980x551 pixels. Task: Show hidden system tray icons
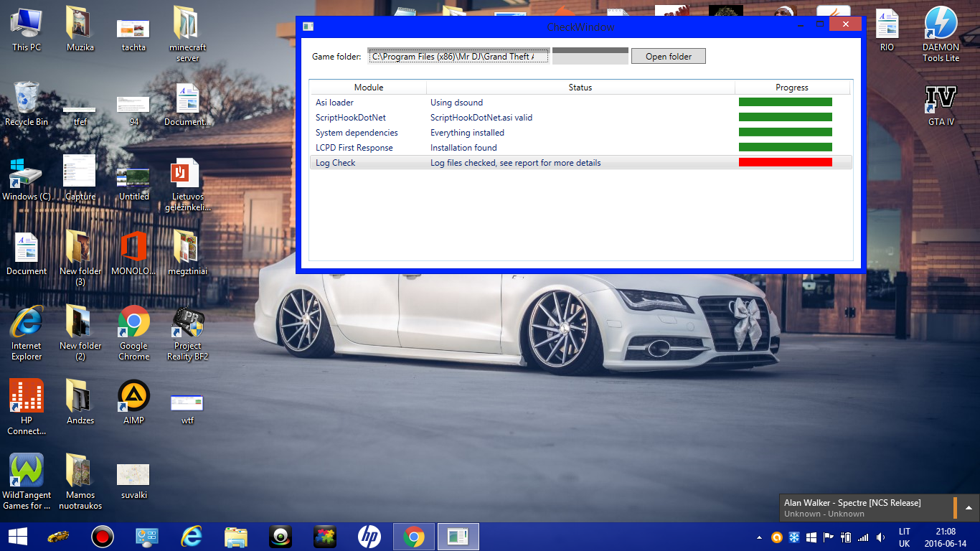pos(759,537)
